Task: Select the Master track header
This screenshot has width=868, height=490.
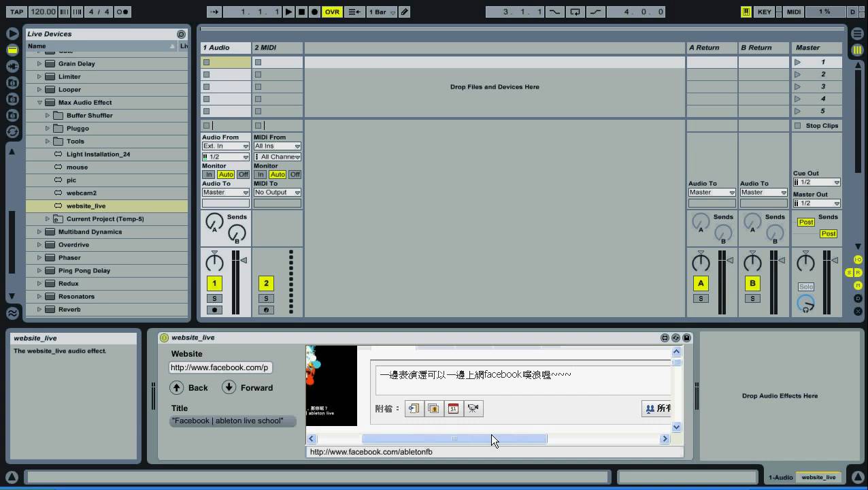Action: click(x=816, y=48)
